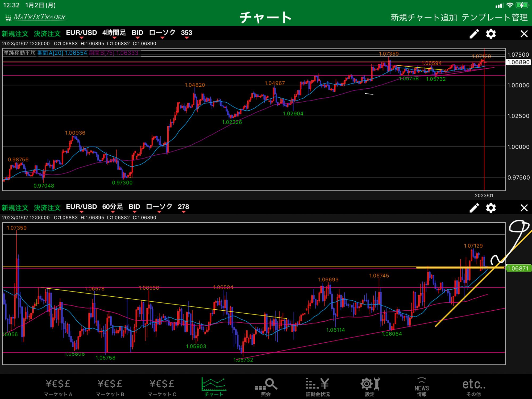Image resolution: width=532 pixels, height=399 pixels.
Task: Tap the Wi-Fi icon in status bar
Action: pos(509,5)
